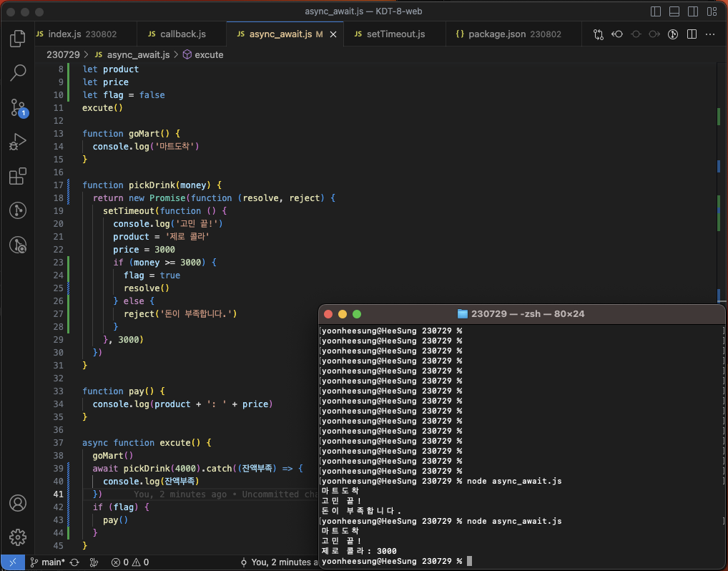Open the errors and warnings count

[x=130, y=562]
